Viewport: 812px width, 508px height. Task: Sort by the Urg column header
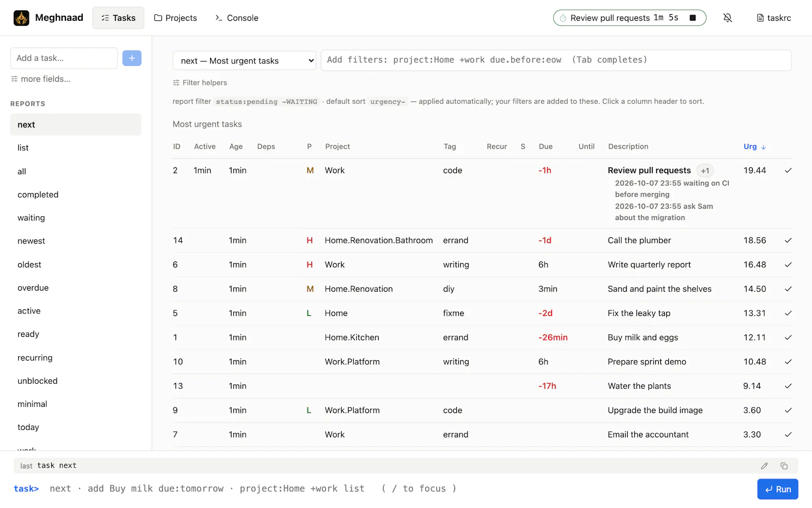click(755, 146)
